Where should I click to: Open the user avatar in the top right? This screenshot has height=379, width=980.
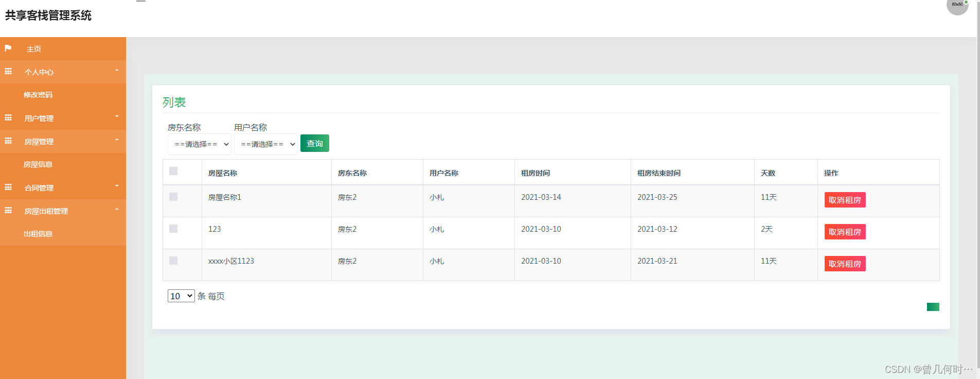point(957,5)
